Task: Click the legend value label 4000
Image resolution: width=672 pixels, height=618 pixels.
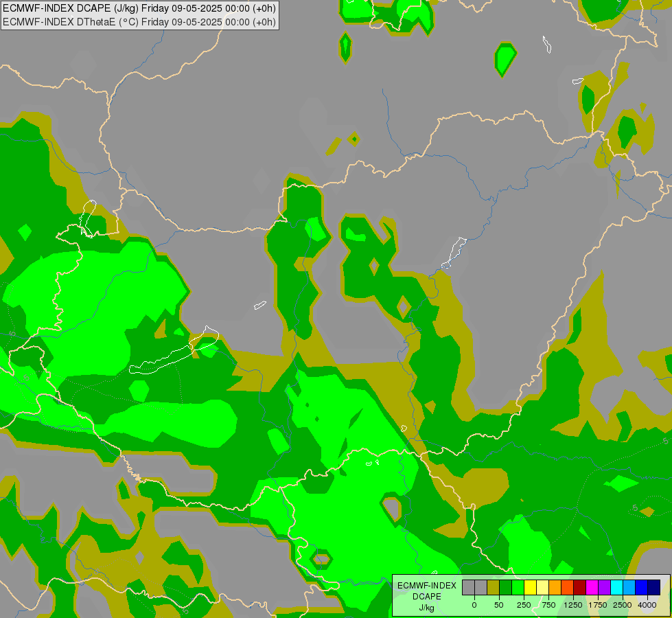Action: (x=647, y=605)
